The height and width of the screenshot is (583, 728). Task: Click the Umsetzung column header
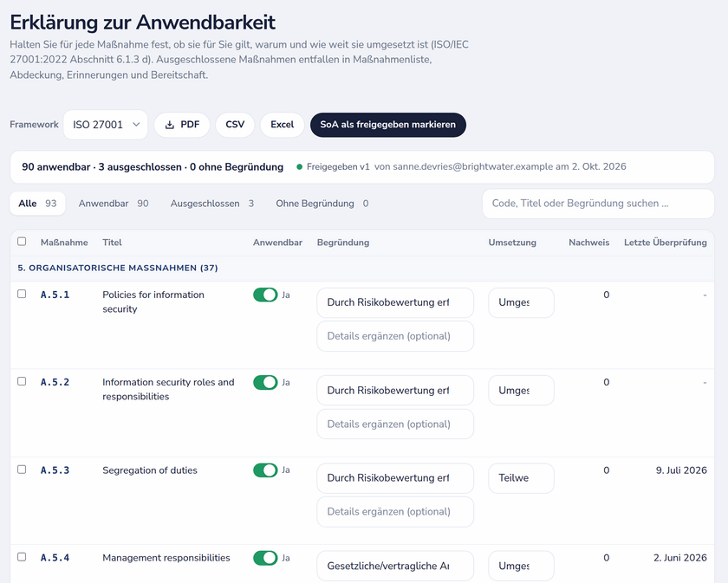pyautogui.click(x=512, y=243)
